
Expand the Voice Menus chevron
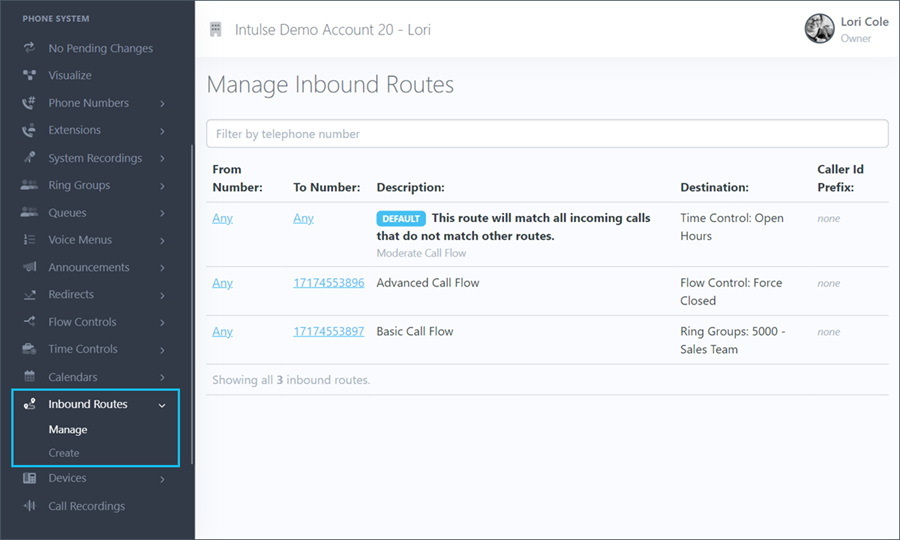[x=162, y=240]
